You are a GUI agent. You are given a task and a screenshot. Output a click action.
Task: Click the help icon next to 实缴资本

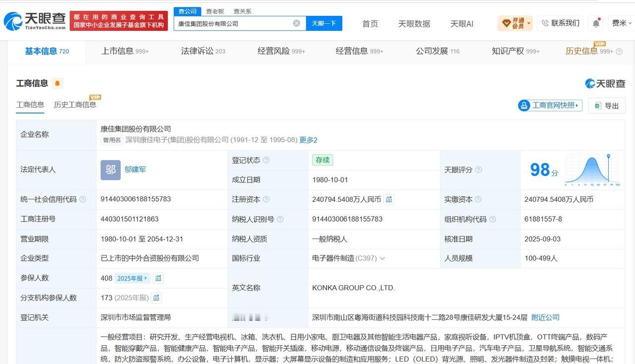click(x=478, y=199)
